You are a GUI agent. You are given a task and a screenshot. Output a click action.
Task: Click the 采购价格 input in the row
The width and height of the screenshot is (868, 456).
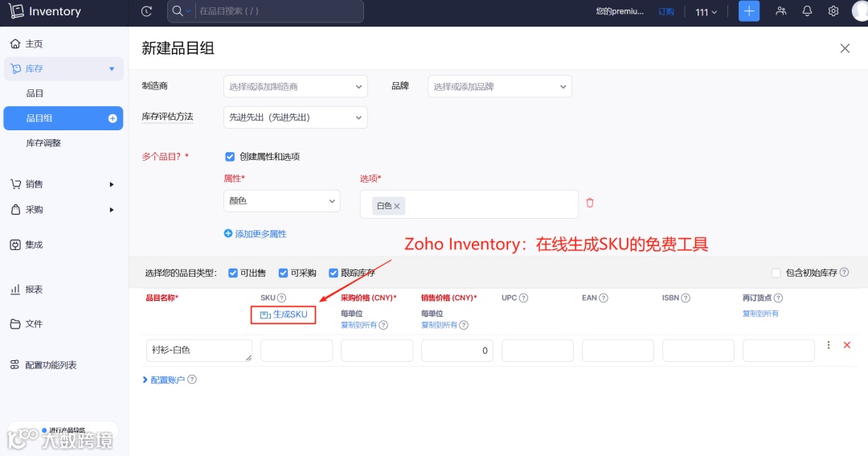point(377,351)
